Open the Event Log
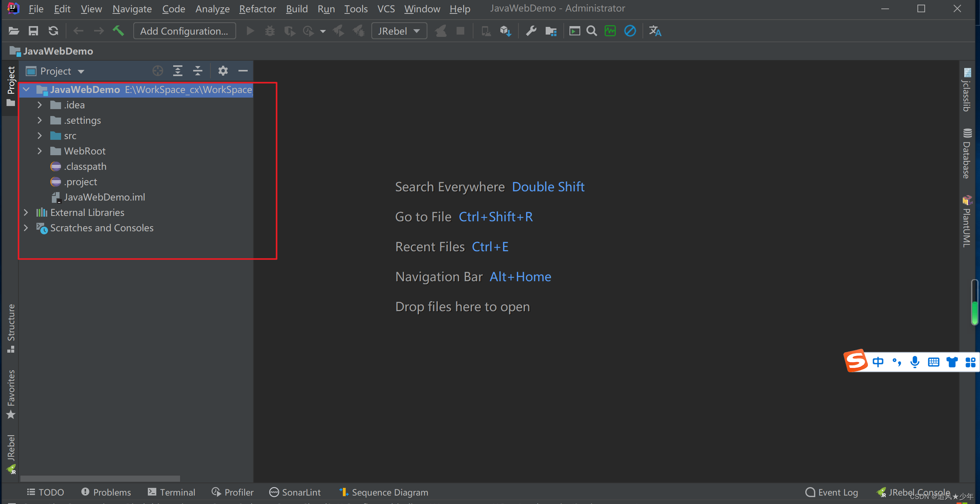The width and height of the screenshot is (980, 504). [x=831, y=492]
